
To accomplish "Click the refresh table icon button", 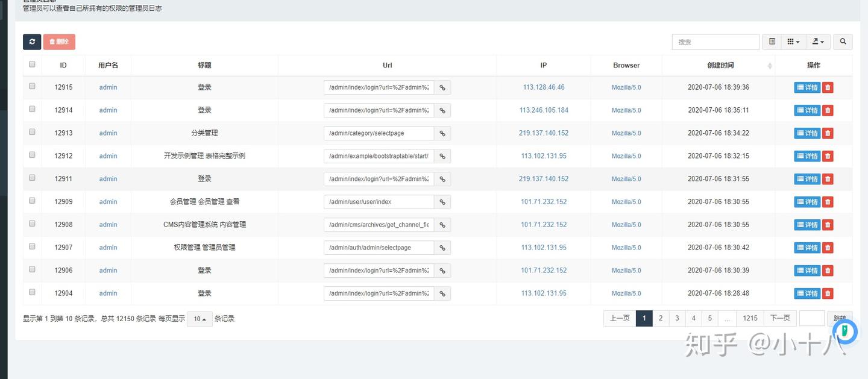I will [x=32, y=42].
